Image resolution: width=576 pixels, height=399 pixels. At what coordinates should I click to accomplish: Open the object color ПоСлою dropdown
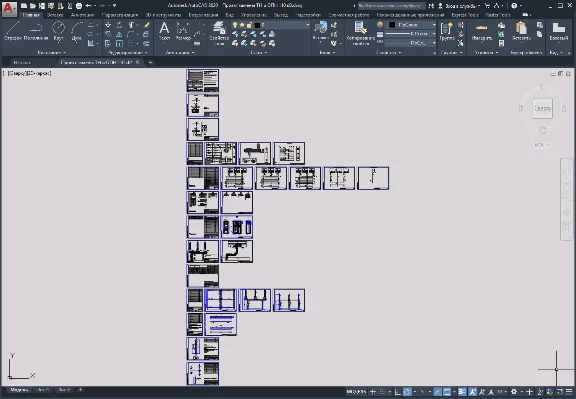point(434,25)
